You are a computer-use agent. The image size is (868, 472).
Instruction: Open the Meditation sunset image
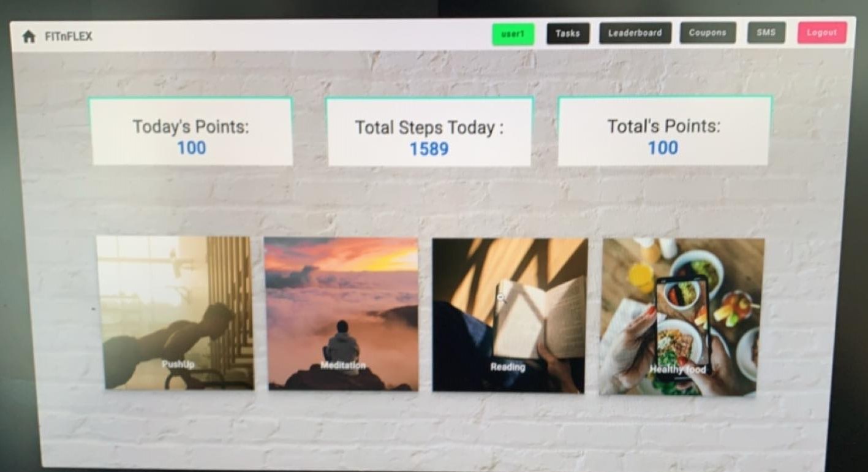click(x=342, y=314)
